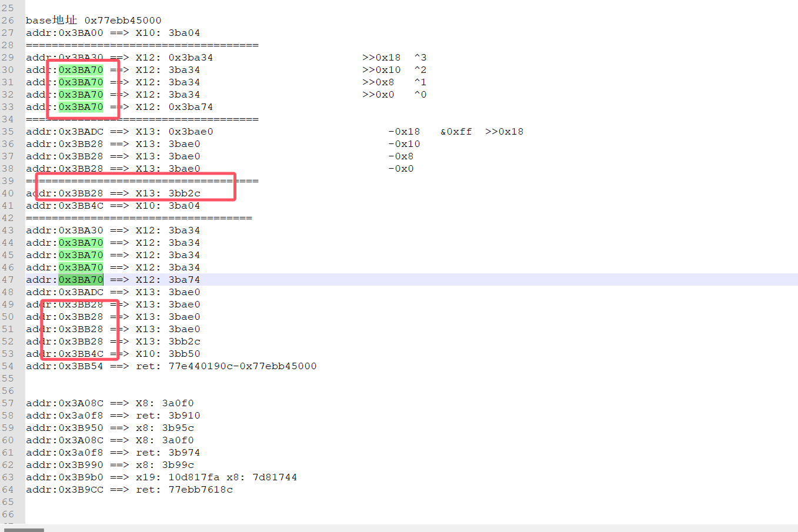Click addr:0x3BB4C on line 41

(65, 206)
